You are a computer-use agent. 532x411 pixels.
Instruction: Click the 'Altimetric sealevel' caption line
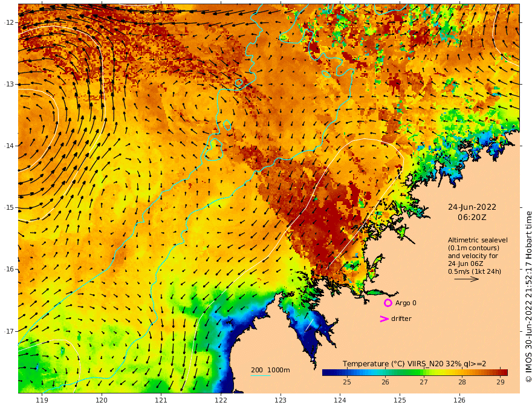click(478, 240)
